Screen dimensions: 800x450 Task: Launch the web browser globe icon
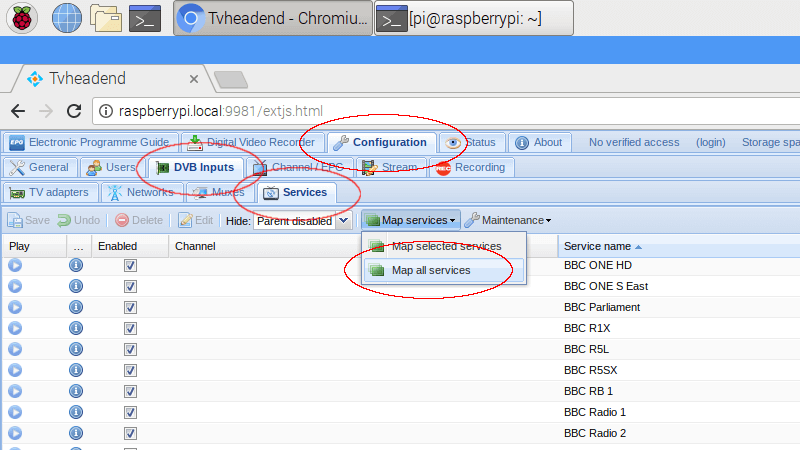[67, 18]
